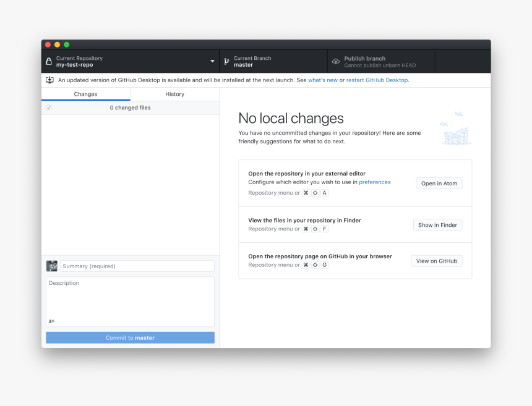Open the what's new link
The height and width of the screenshot is (406, 532).
[323, 80]
